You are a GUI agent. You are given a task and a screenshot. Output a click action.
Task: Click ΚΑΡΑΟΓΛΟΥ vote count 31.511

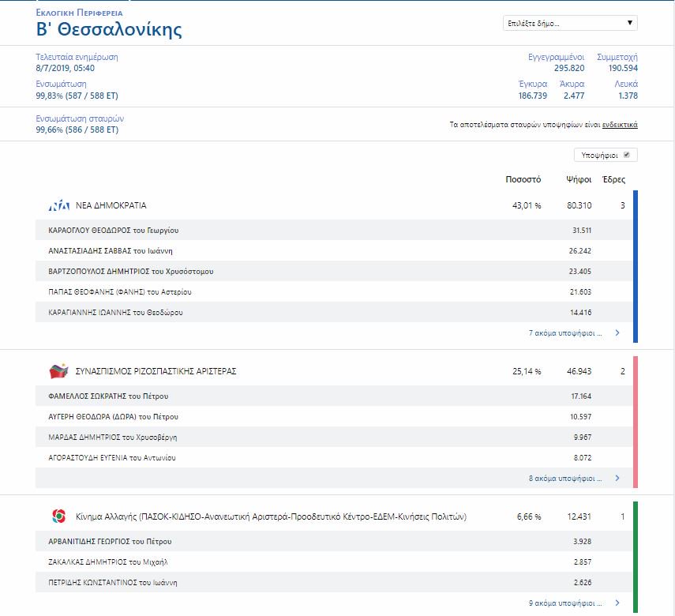[x=582, y=231]
